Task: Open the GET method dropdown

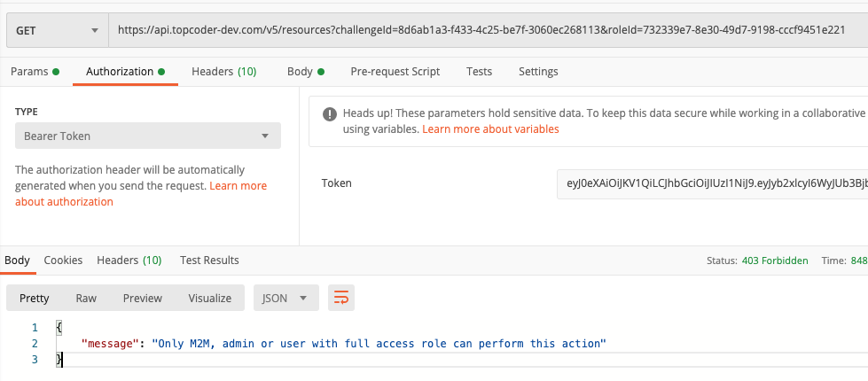Action: pos(57,30)
